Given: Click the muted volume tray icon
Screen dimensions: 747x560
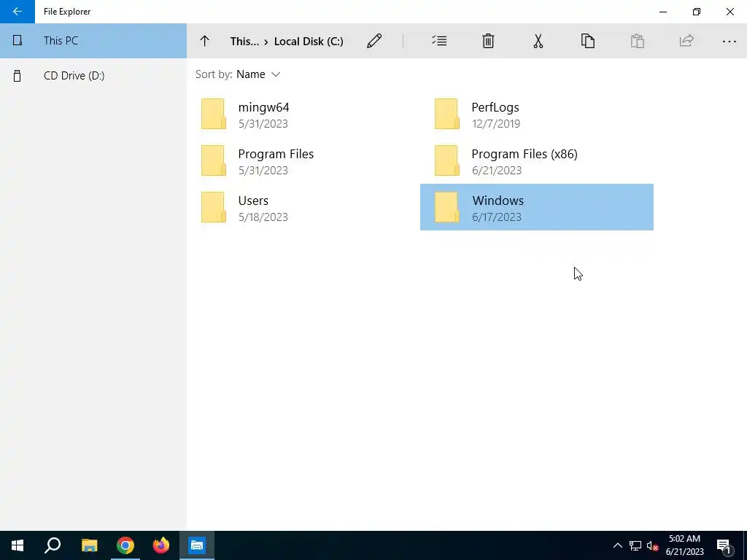Looking at the screenshot, I should 652,545.
